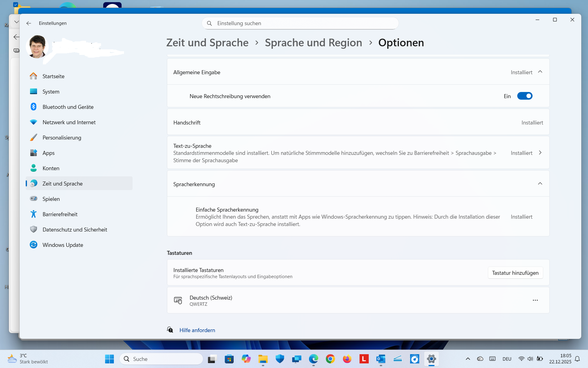Click the taskbar Suche box

click(x=161, y=359)
